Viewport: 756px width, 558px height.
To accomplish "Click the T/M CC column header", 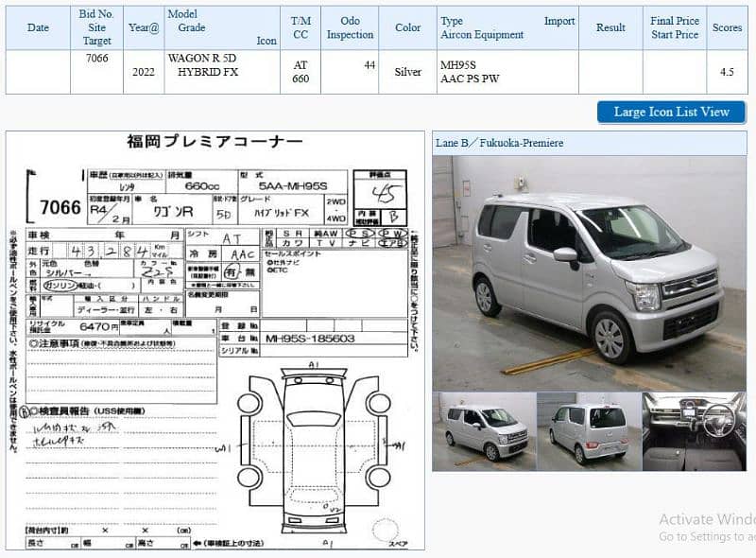I will (x=301, y=27).
